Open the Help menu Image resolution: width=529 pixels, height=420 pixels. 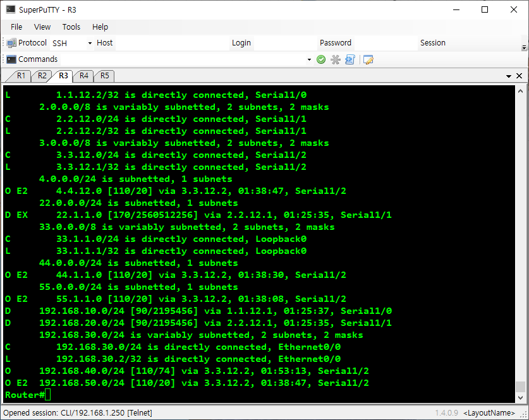point(100,27)
